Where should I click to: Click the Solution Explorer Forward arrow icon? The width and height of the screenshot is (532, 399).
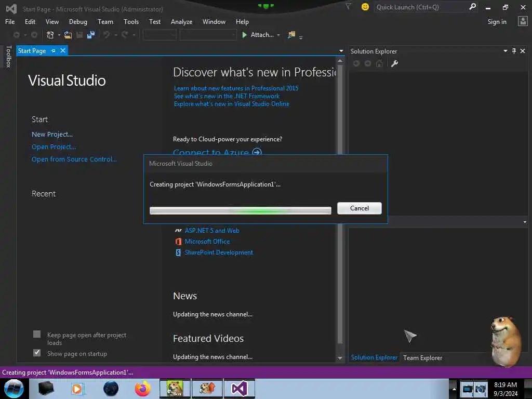368,63
